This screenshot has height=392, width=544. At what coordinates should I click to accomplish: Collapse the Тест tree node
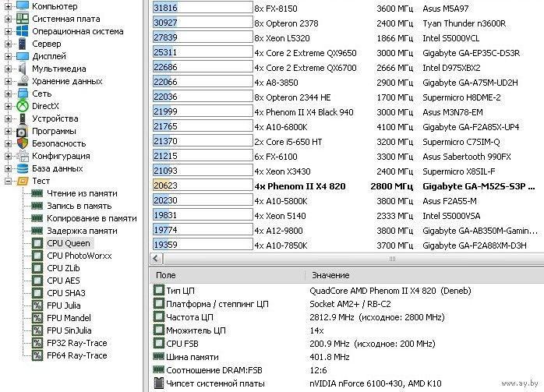click(x=8, y=181)
